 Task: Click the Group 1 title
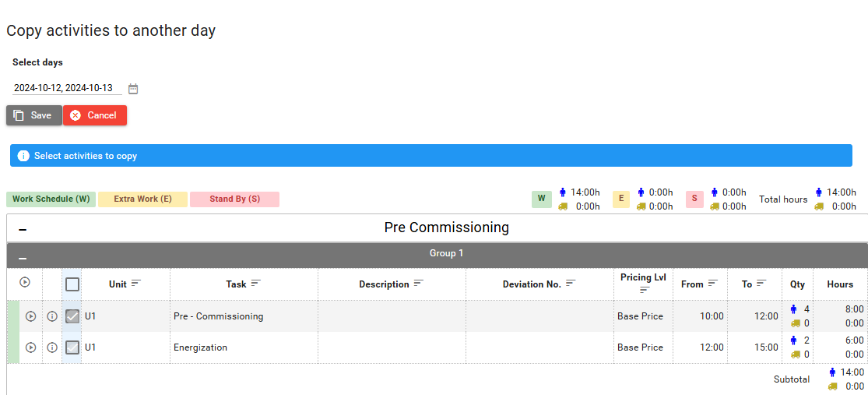(446, 253)
